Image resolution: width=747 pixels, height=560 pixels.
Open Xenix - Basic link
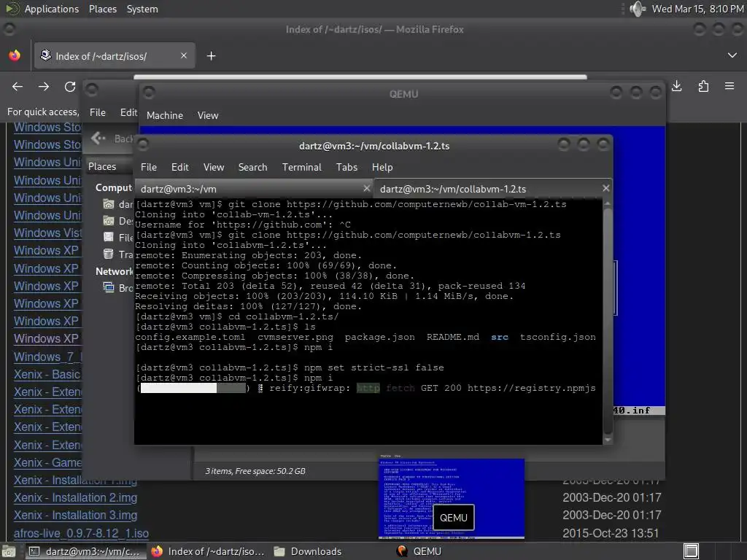(47, 374)
